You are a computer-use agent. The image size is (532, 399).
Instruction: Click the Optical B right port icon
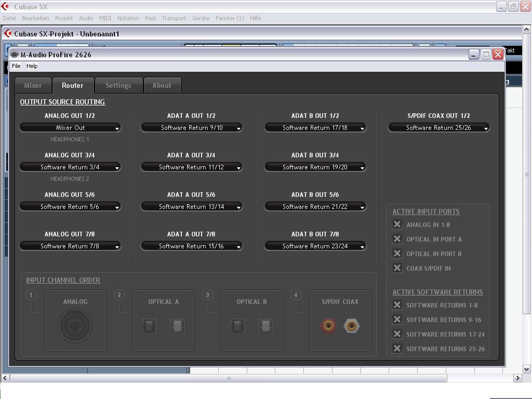coord(265,326)
